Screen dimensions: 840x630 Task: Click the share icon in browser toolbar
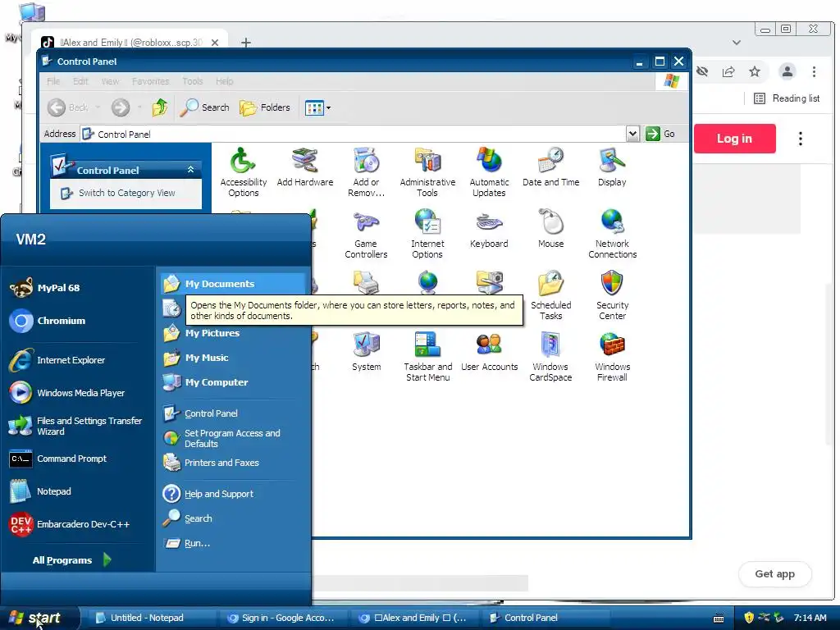click(x=728, y=71)
